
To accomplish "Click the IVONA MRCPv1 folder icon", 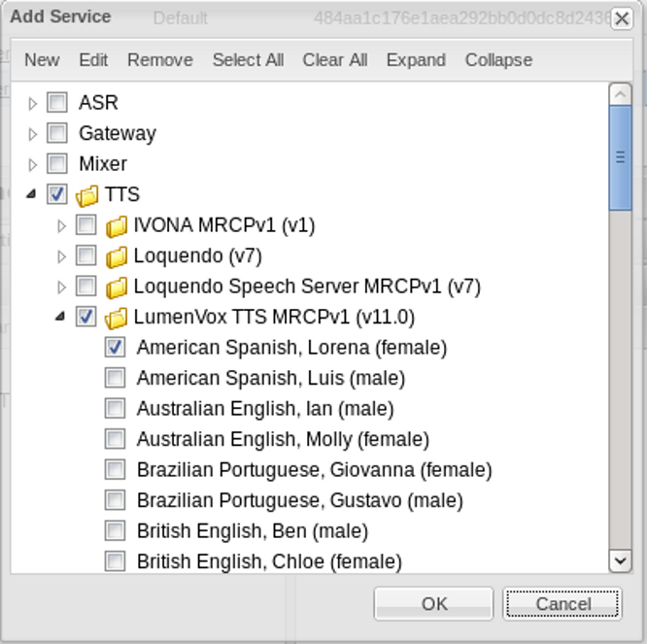I will (x=117, y=225).
